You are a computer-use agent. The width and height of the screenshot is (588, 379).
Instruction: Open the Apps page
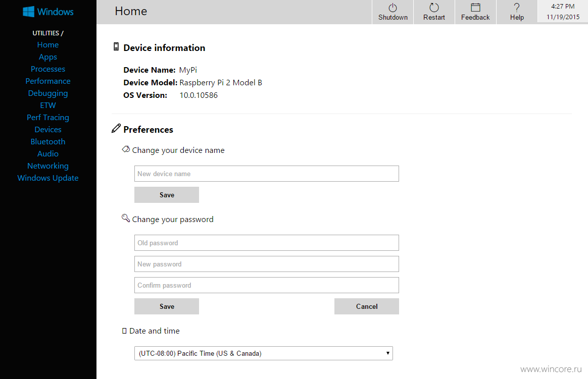48,57
